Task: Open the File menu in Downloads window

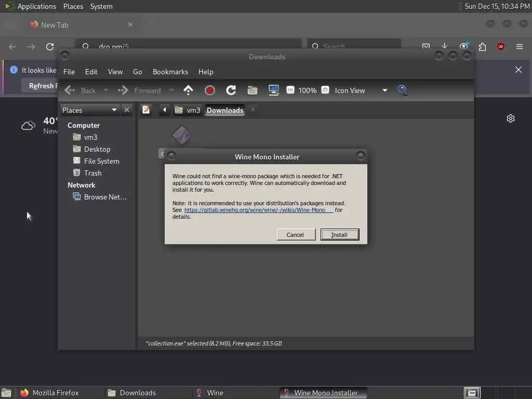Action: pos(69,72)
